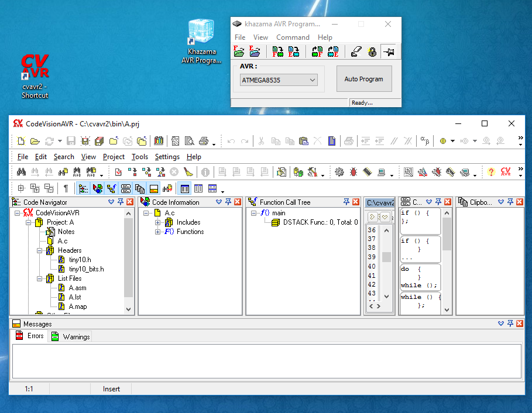Click the library books icon in CodeVisionAVR
532x413 pixels.
point(159,141)
